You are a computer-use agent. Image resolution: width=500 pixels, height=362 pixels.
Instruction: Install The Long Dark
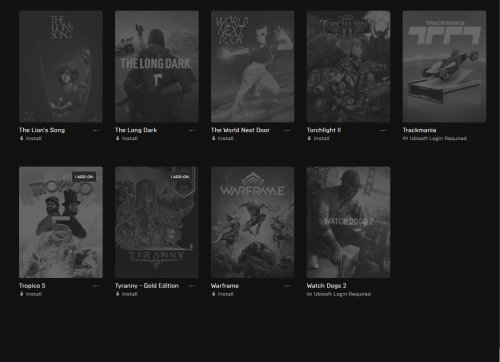(126, 138)
